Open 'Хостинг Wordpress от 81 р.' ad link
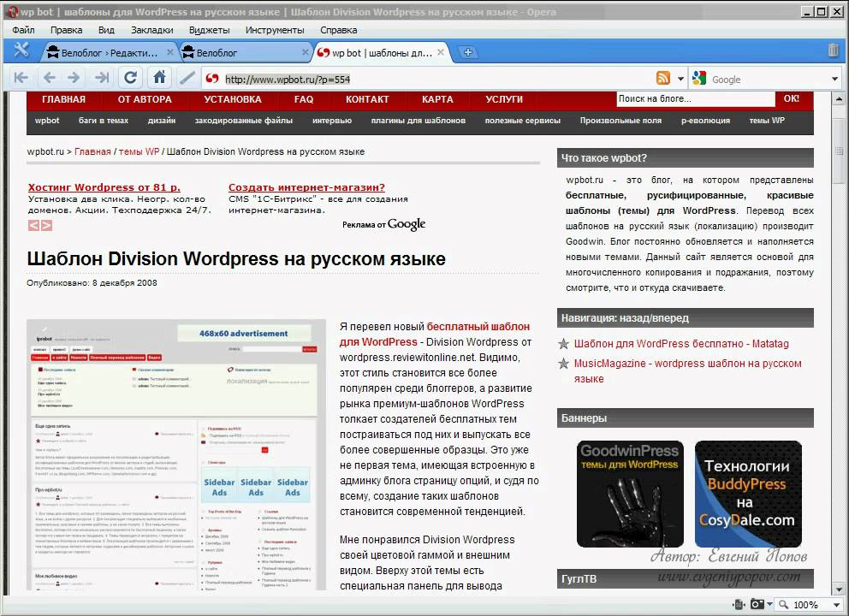This screenshot has height=616, width=849. pyautogui.click(x=104, y=187)
